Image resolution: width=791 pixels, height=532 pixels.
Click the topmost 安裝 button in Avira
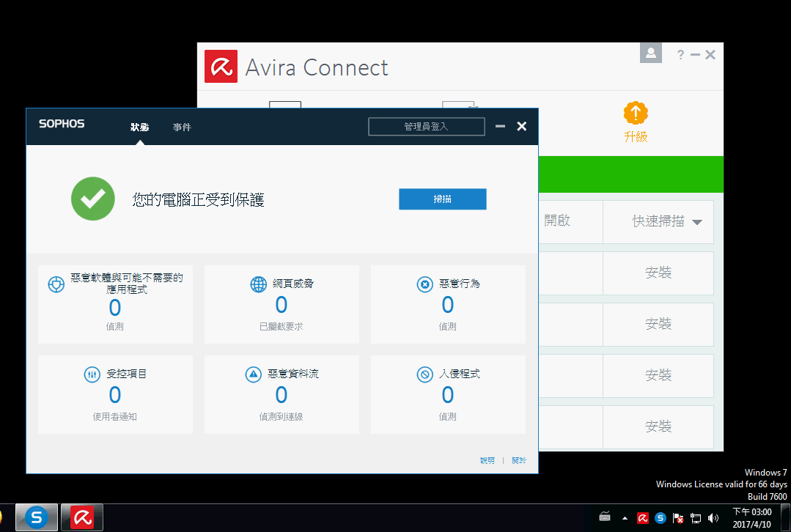[658, 273]
